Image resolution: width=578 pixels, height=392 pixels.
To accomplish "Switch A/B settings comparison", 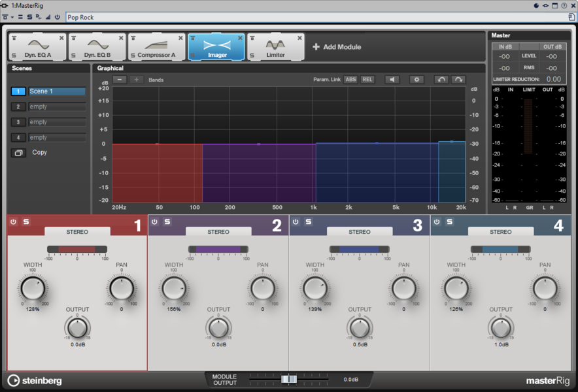I will click(20, 18).
